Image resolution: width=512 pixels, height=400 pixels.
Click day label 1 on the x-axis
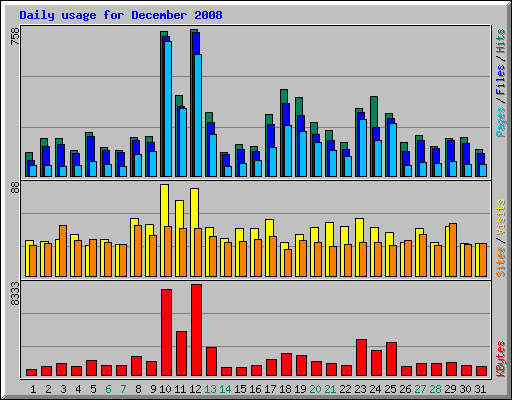click(x=33, y=389)
